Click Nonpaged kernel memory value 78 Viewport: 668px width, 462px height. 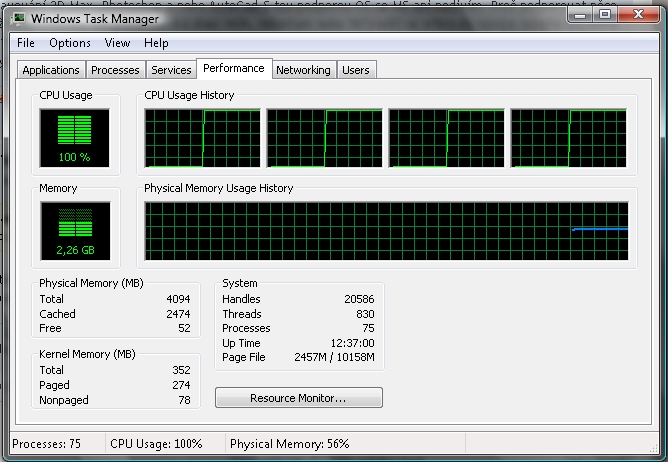[x=184, y=400]
